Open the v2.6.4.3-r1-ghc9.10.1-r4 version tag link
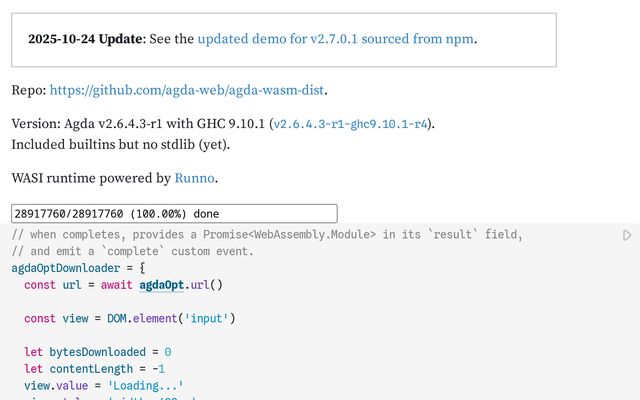This screenshot has height=400, width=640. [x=352, y=125]
